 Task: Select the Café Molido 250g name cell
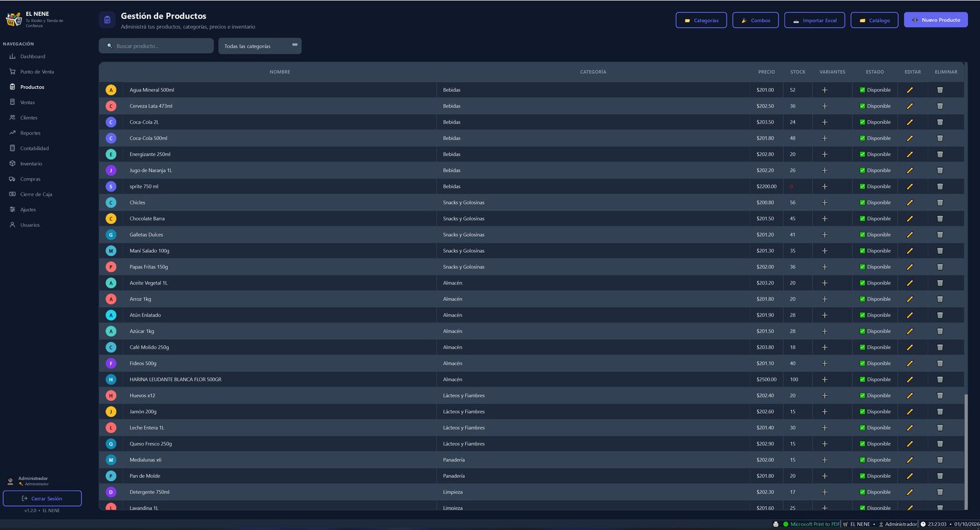(x=279, y=347)
